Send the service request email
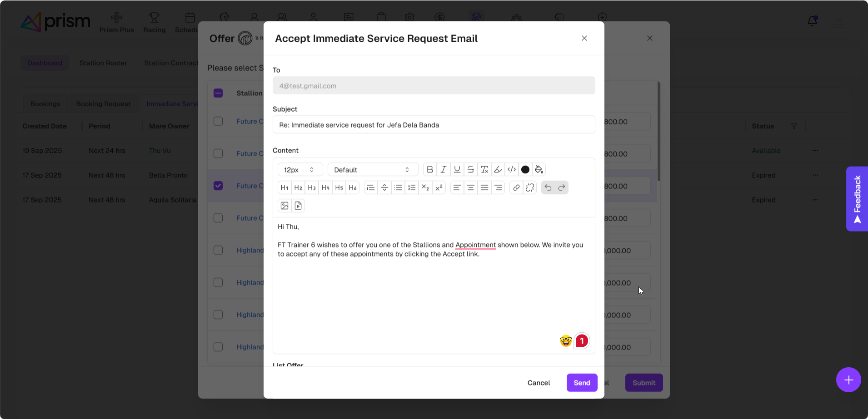The height and width of the screenshot is (419, 868). pyautogui.click(x=582, y=383)
